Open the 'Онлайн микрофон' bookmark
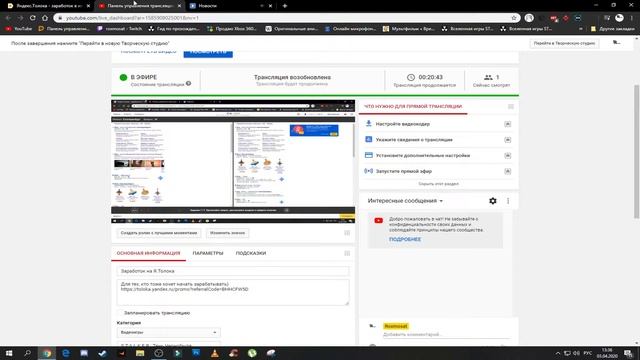This screenshot has height=360, width=640. point(350,29)
